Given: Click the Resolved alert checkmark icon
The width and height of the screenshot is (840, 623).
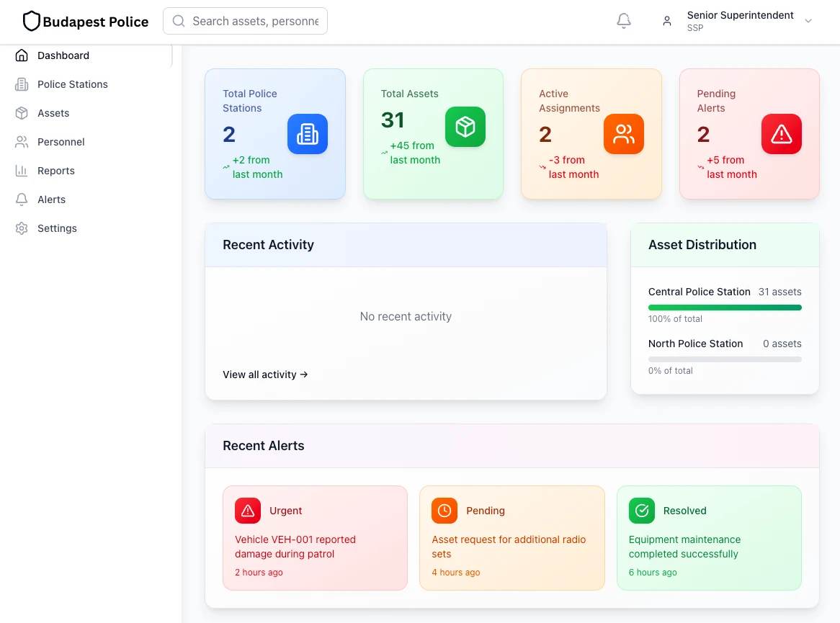Looking at the screenshot, I should pos(641,511).
